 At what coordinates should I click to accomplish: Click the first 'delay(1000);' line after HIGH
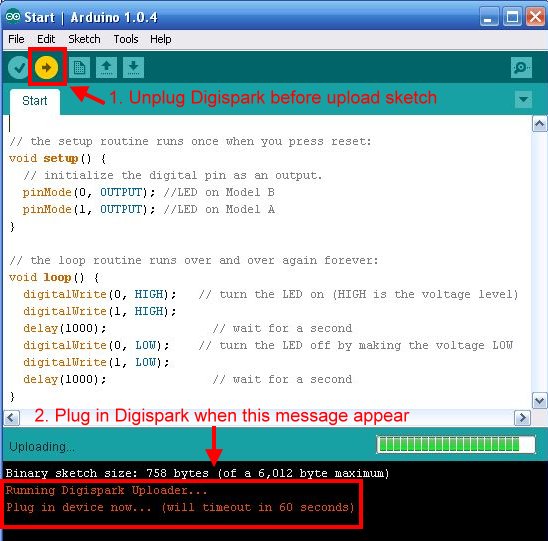pos(65,328)
